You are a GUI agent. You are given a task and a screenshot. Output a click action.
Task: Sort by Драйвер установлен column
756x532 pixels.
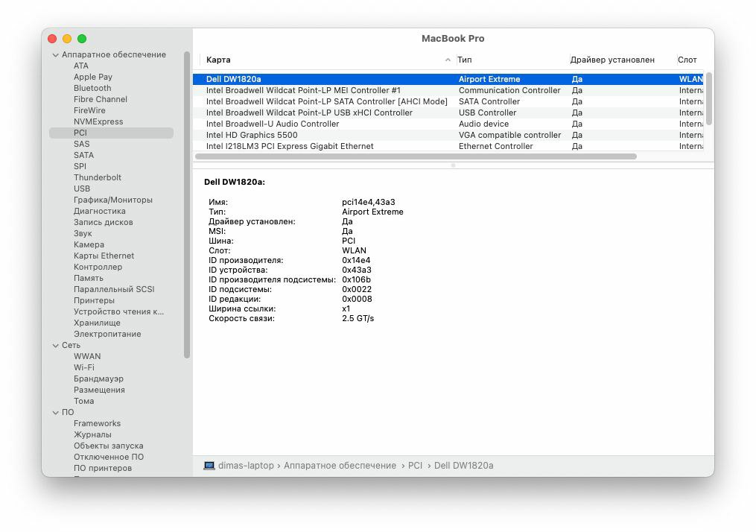click(x=612, y=60)
